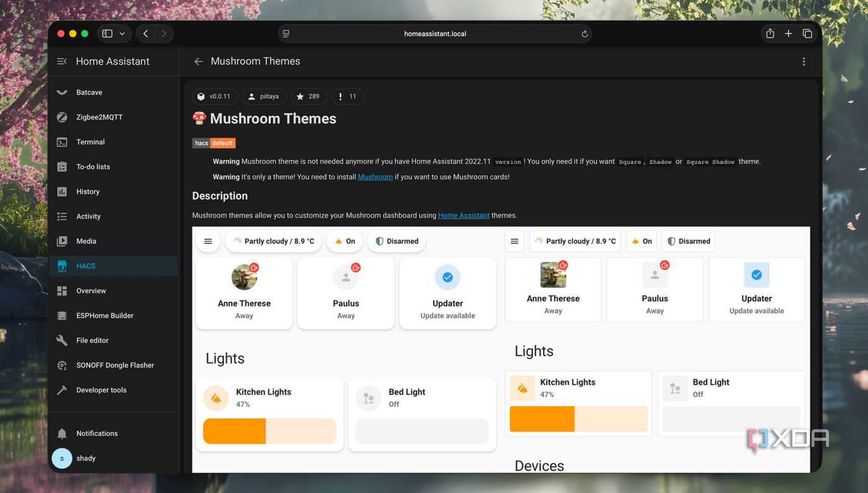Click the piitaya author chip
The width and height of the screenshot is (868, 493).
tap(264, 97)
